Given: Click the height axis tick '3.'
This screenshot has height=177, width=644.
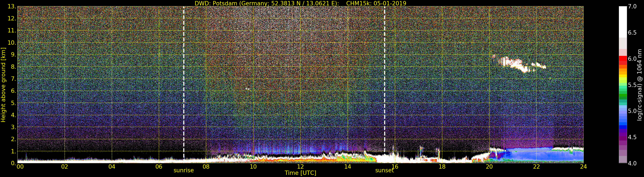Looking at the screenshot, I should (x=13, y=127).
